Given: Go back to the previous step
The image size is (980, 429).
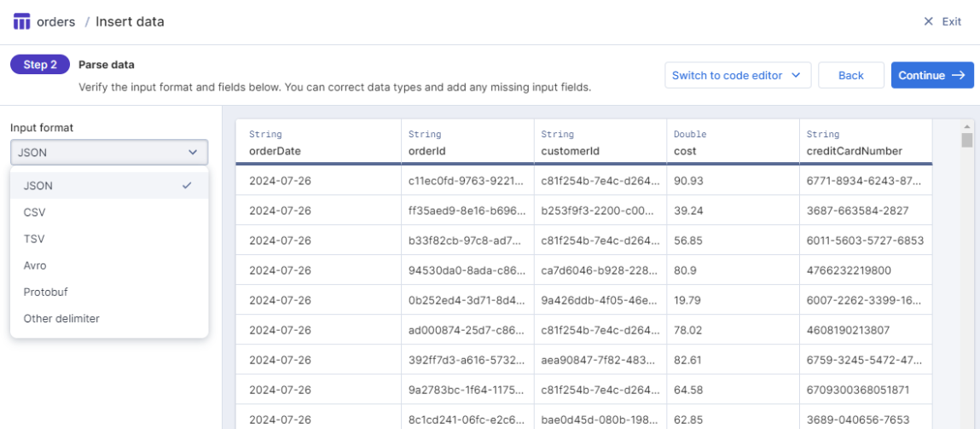Looking at the screenshot, I should tap(850, 75).
